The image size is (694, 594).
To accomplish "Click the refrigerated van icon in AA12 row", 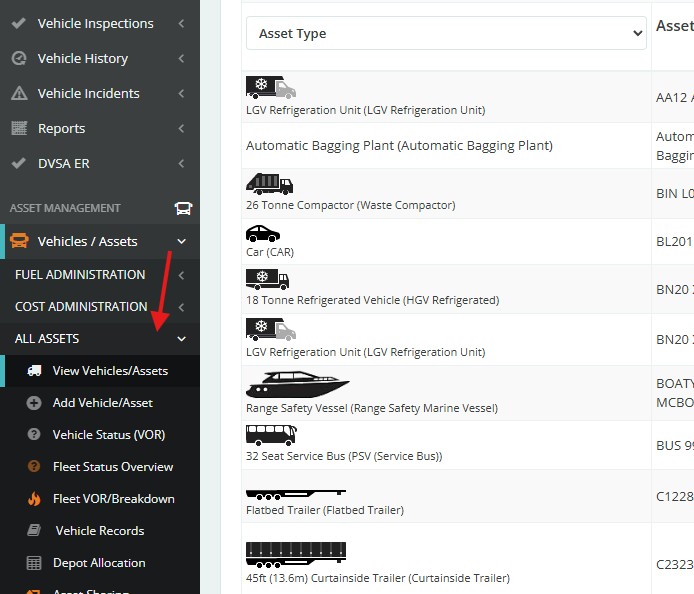I will pyautogui.click(x=271, y=87).
